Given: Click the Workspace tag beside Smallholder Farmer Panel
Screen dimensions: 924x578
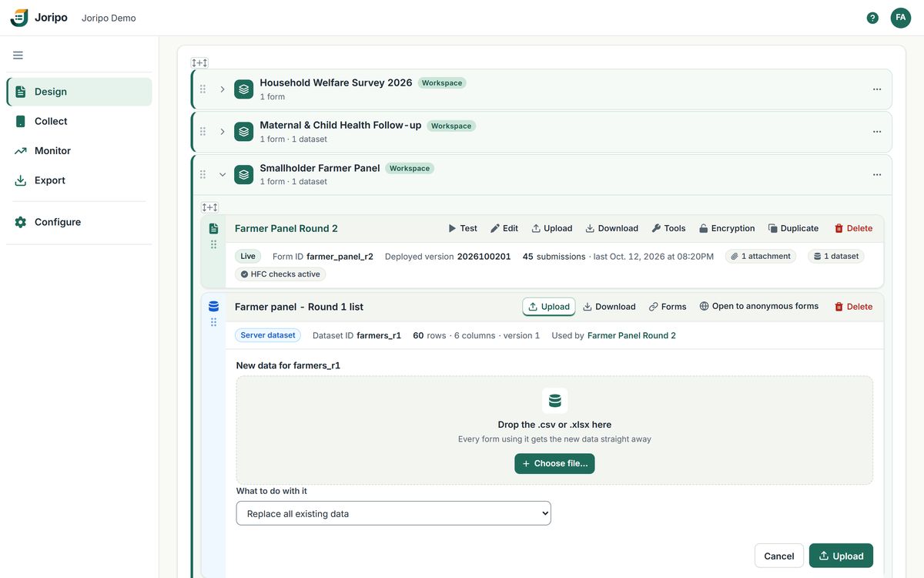Looking at the screenshot, I should pos(410,168).
